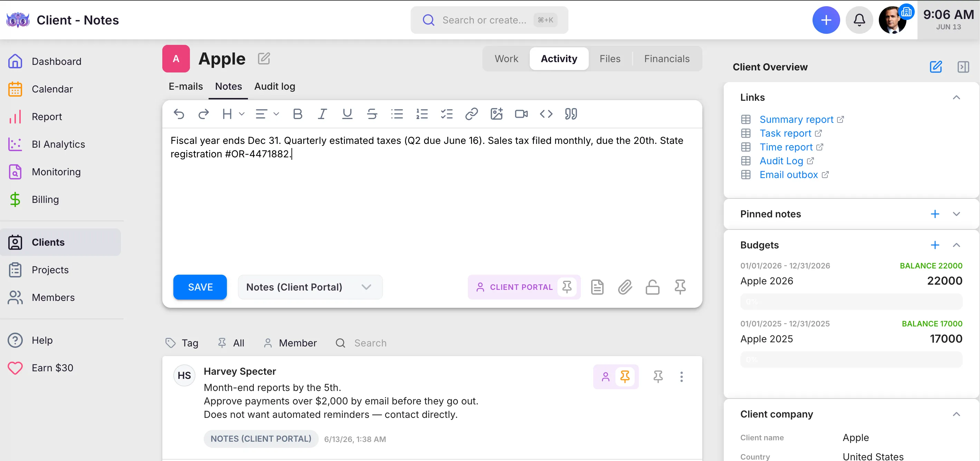Click the pin icon inside CLIENT PORTAL badge
The image size is (980, 461).
coord(567,287)
